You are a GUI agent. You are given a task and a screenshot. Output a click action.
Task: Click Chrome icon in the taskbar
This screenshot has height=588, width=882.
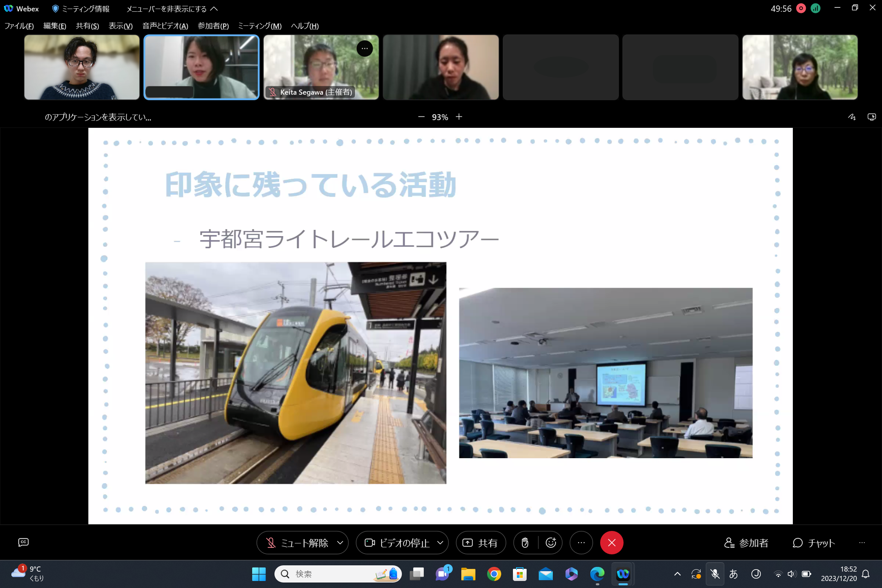pyautogui.click(x=494, y=574)
